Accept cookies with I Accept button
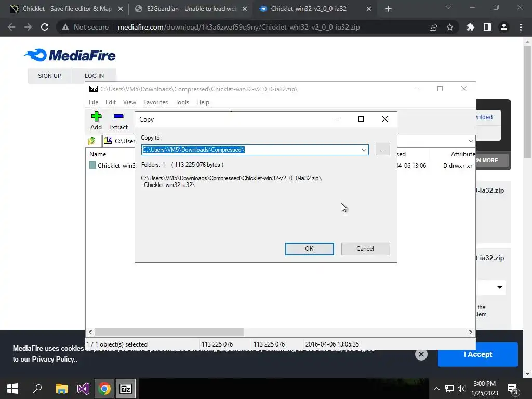 coord(478,354)
